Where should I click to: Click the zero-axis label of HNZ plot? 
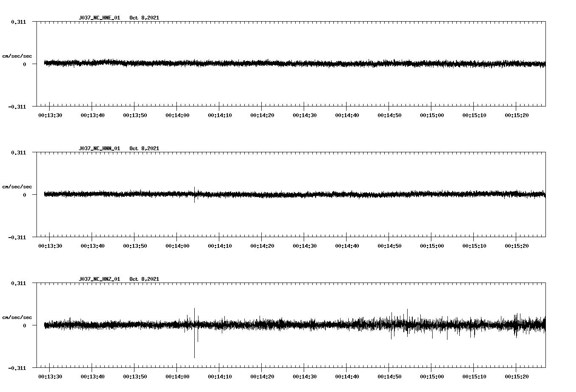(x=25, y=325)
